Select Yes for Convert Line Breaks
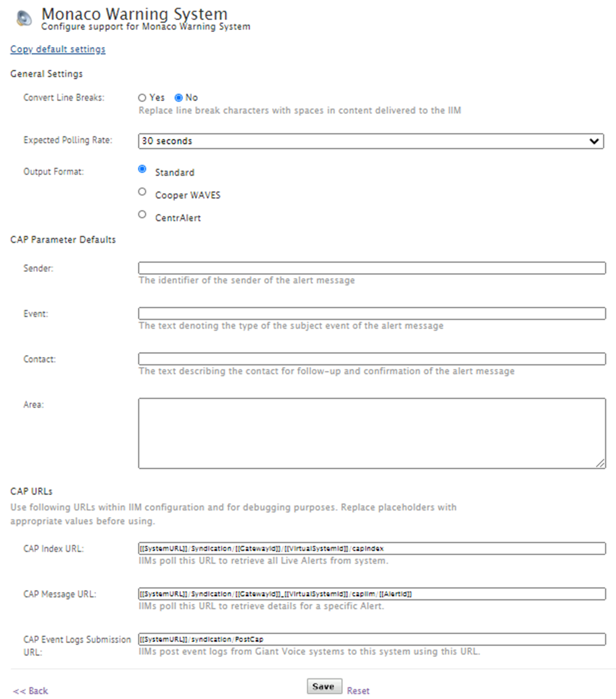 tap(142, 98)
